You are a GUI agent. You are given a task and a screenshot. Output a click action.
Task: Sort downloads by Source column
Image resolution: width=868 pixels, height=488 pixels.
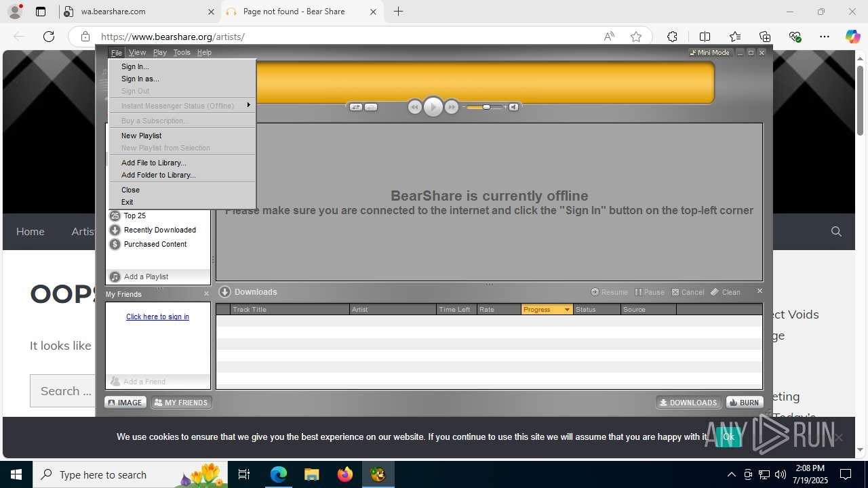(x=648, y=309)
